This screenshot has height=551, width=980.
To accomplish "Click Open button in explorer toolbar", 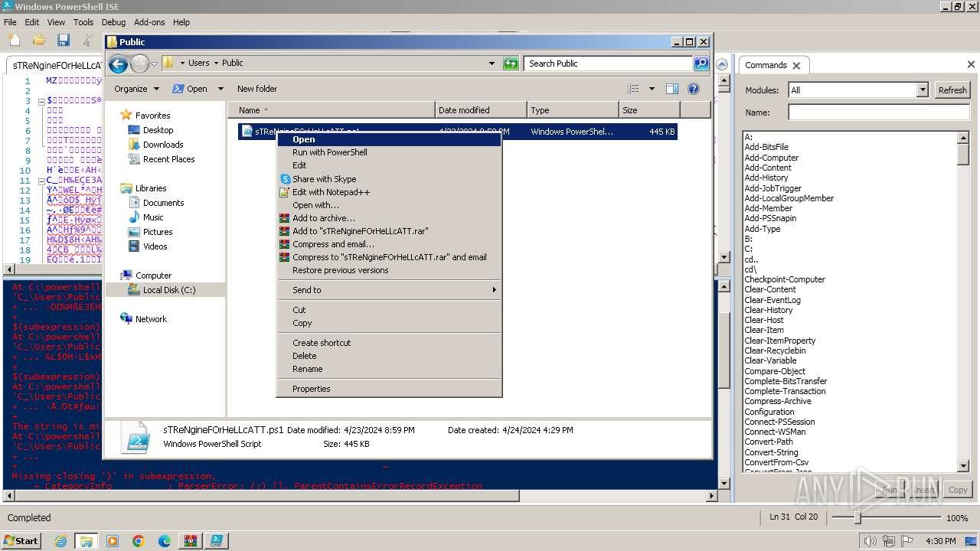I will coord(190,89).
